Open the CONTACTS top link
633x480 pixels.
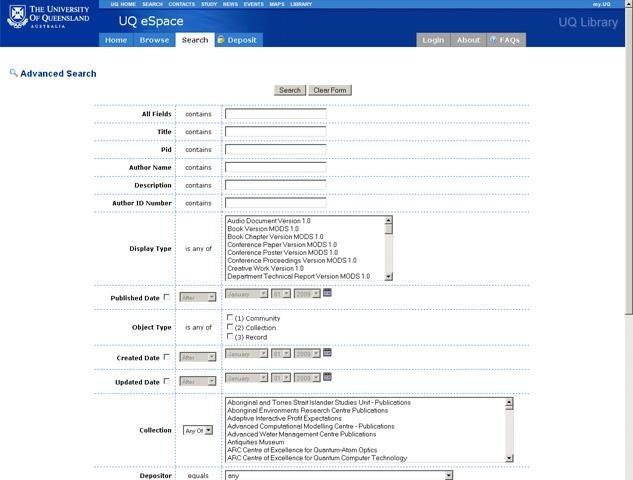pyautogui.click(x=182, y=4)
